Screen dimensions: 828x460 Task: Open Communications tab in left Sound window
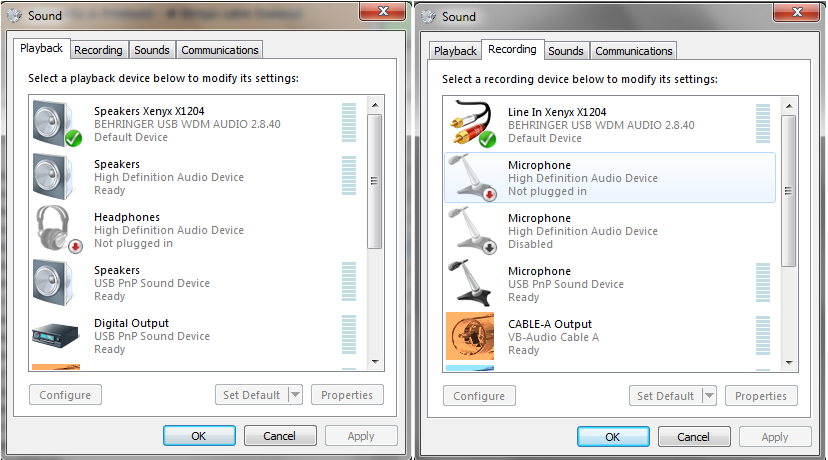click(220, 50)
